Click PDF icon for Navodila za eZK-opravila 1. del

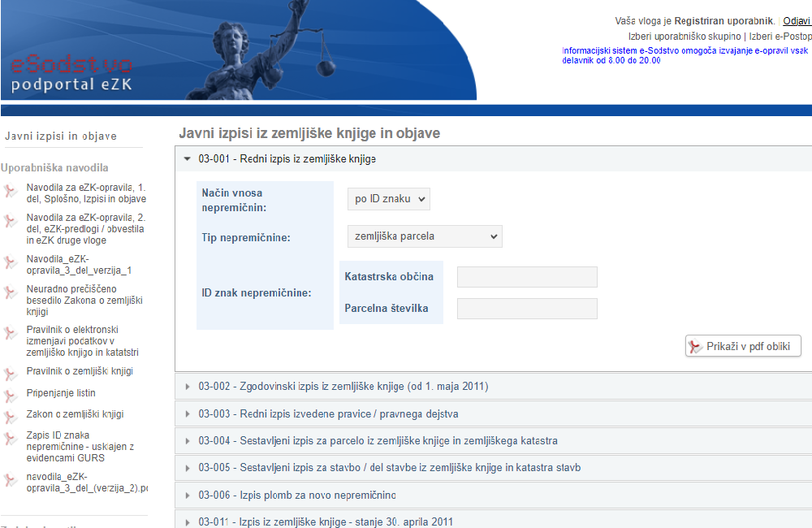[11, 191]
